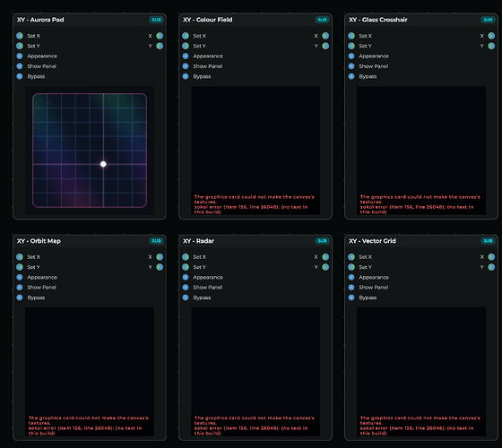Click the Y output port on XY - Glass Crosshair

[491, 46]
